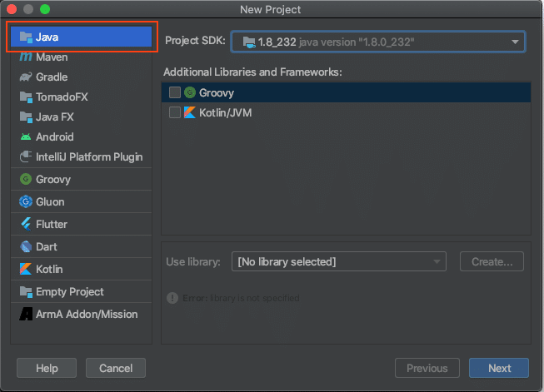Click the Flutter logo icon
The image size is (544, 392).
[x=26, y=224]
